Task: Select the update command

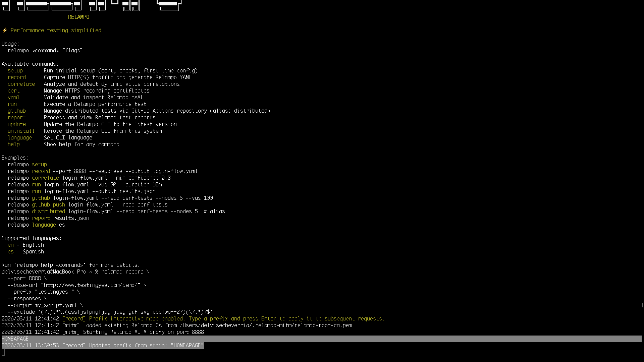Action: (x=16, y=124)
